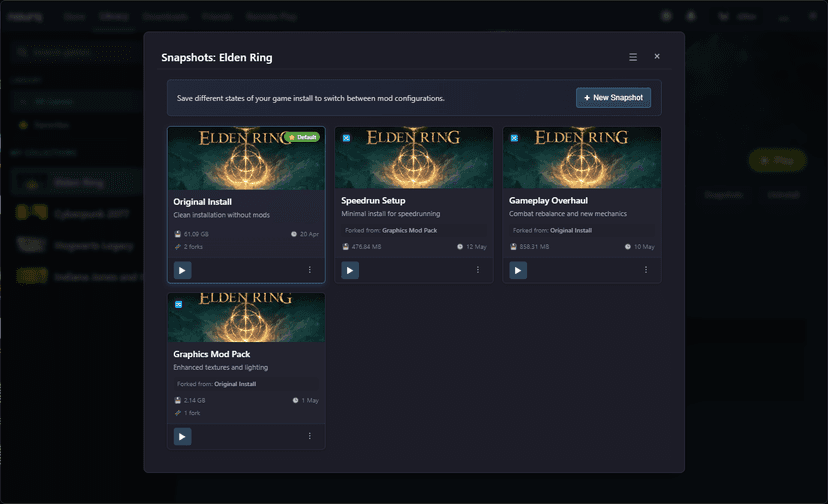Open more options for Graphics Mod Pack
The width and height of the screenshot is (828, 504).
pyautogui.click(x=309, y=436)
